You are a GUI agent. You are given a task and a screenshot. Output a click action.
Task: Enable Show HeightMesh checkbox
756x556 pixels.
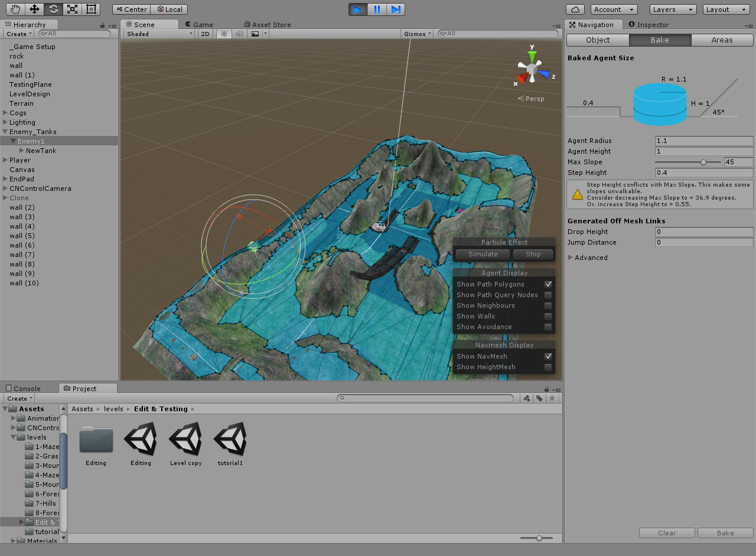[548, 367]
